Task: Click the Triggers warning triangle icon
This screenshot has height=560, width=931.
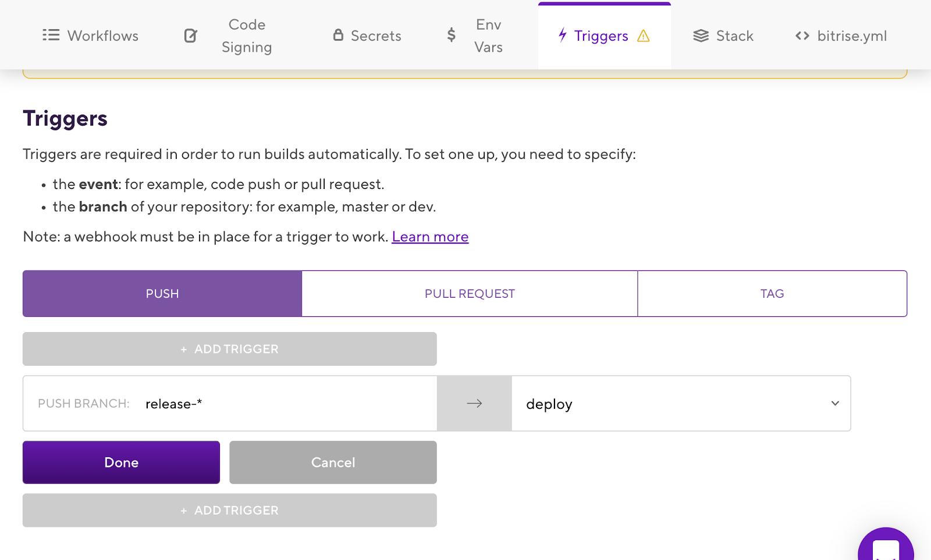Action: pos(643,36)
